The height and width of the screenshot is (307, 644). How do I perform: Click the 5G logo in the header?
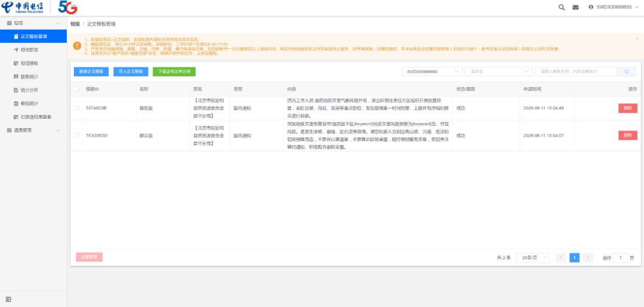click(x=68, y=7)
